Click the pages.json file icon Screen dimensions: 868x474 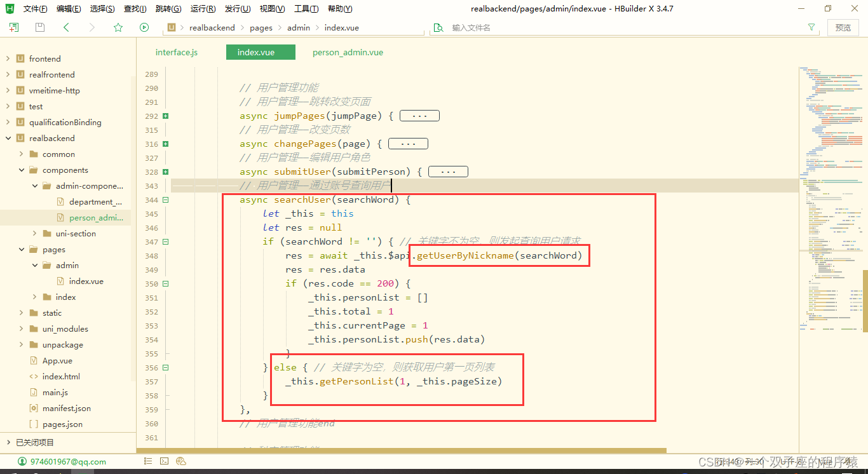tap(34, 424)
